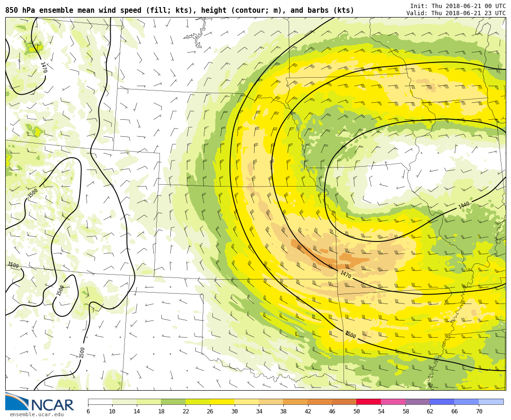Pick the green 18-22 kts colorbar swatch
Image resolution: width=511 pixels, height=420 pixels.
[173, 402]
